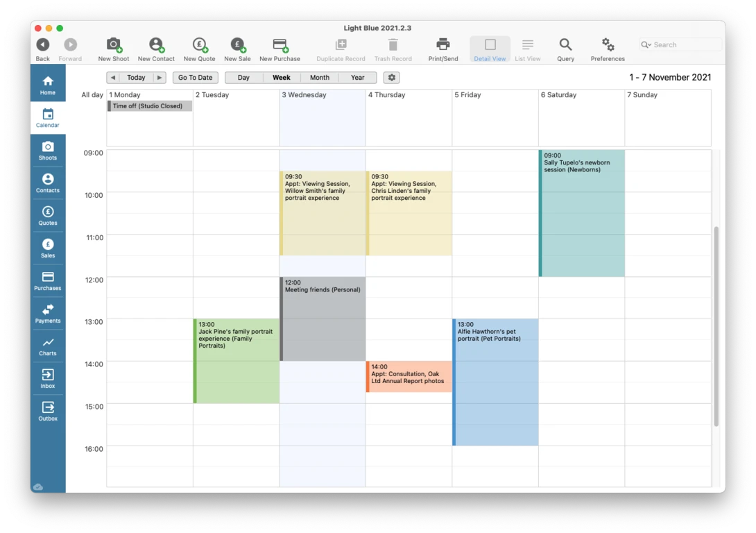The width and height of the screenshot is (756, 533).
Task: Switch to Day view
Action: click(x=243, y=78)
